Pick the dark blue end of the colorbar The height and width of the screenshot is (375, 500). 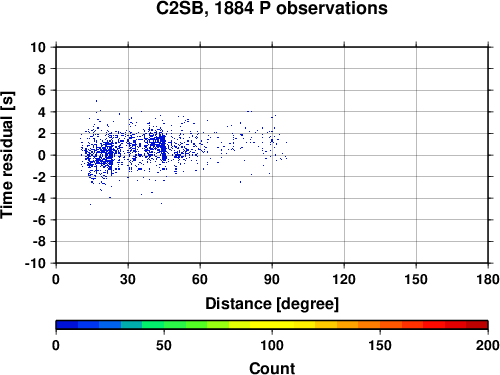point(67,325)
